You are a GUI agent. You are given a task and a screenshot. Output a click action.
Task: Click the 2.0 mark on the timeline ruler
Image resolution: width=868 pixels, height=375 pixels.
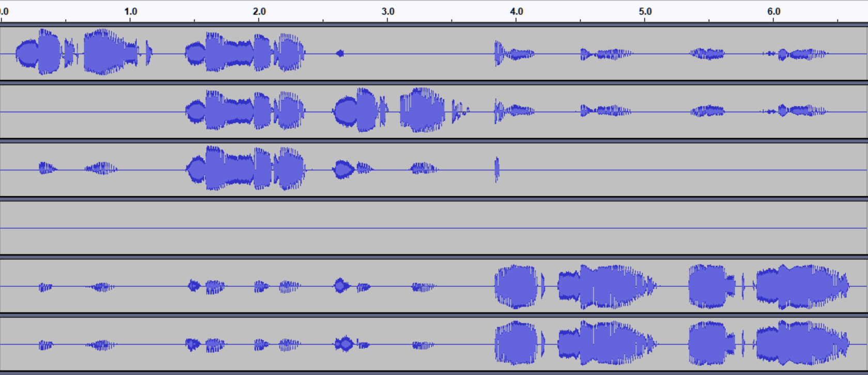click(259, 11)
